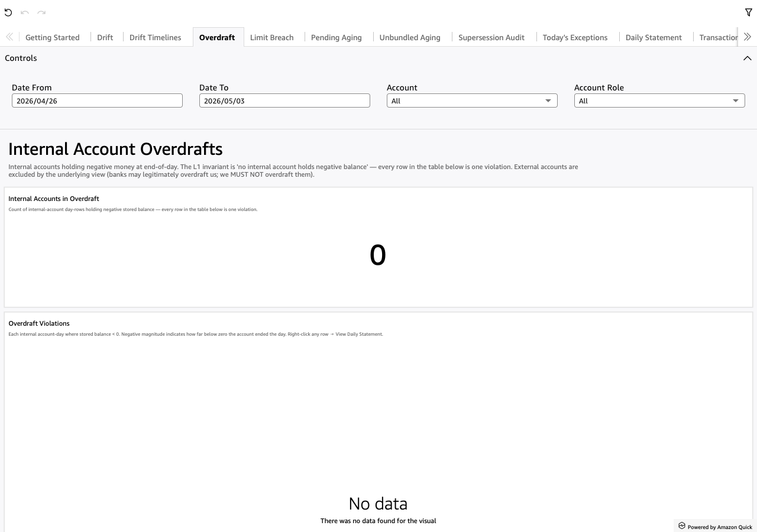Collapse the Controls panel chevron
Viewport: 757px width, 532px height.
pos(748,58)
